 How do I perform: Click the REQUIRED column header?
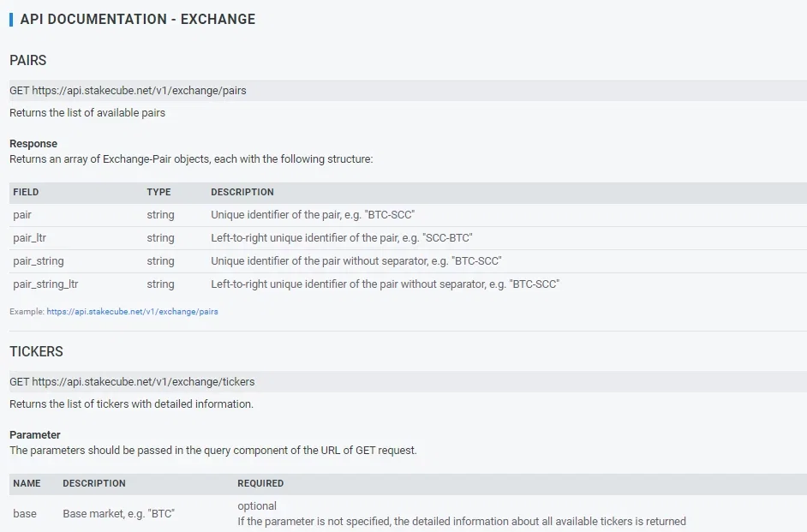pyautogui.click(x=260, y=483)
